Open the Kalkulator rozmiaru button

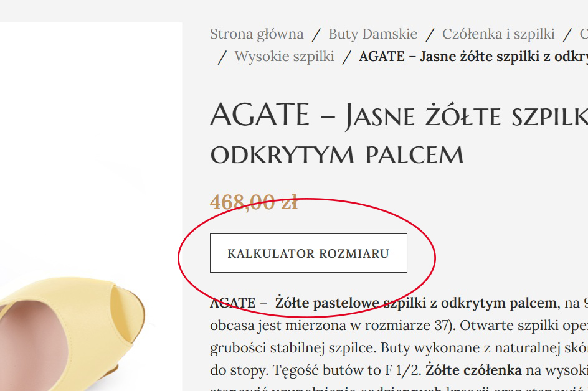(308, 253)
